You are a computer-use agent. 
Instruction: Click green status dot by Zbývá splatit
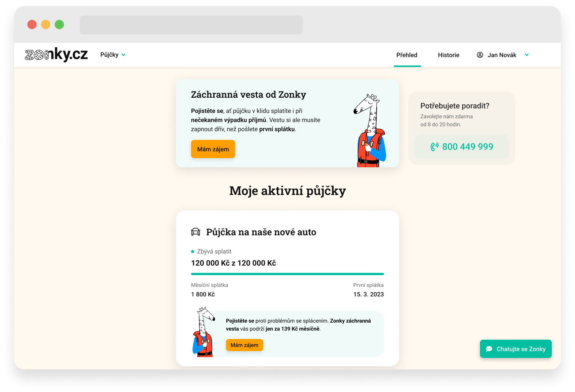point(193,251)
